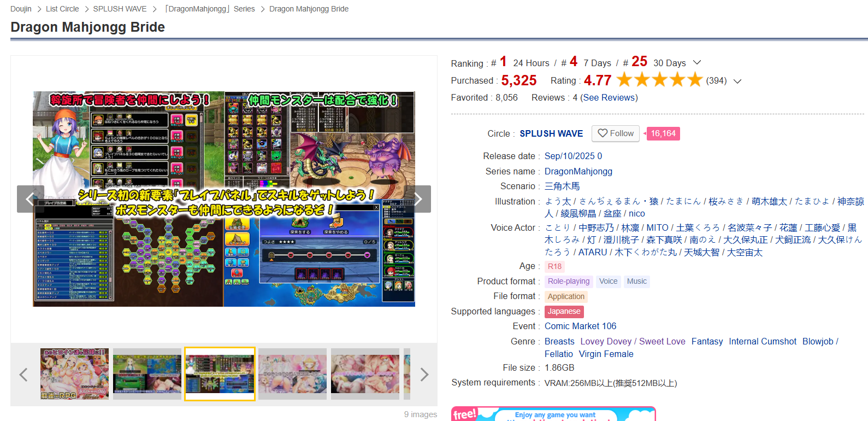
Task: Click the main gameplay preview image
Action: pos(224,199)
